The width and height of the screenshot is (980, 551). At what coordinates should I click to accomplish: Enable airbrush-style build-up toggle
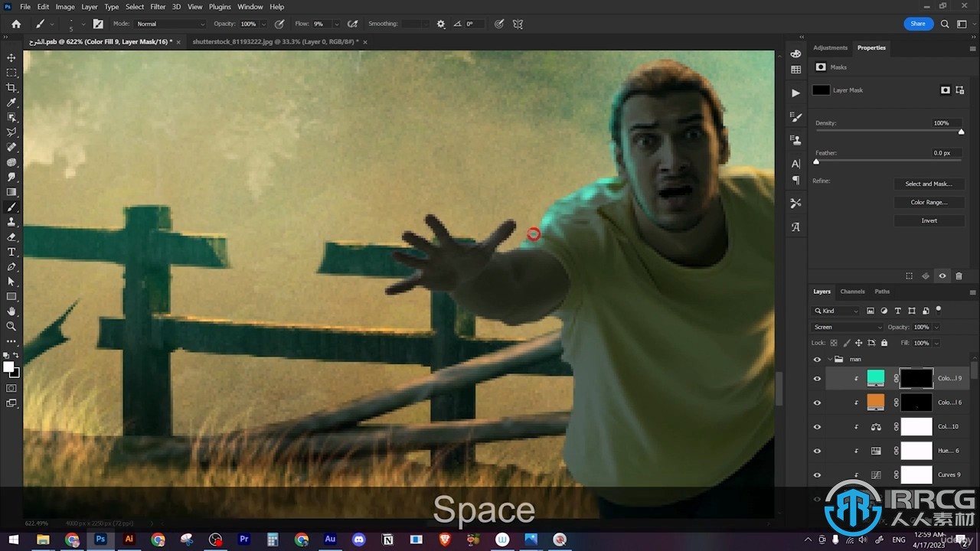(352, 24)
